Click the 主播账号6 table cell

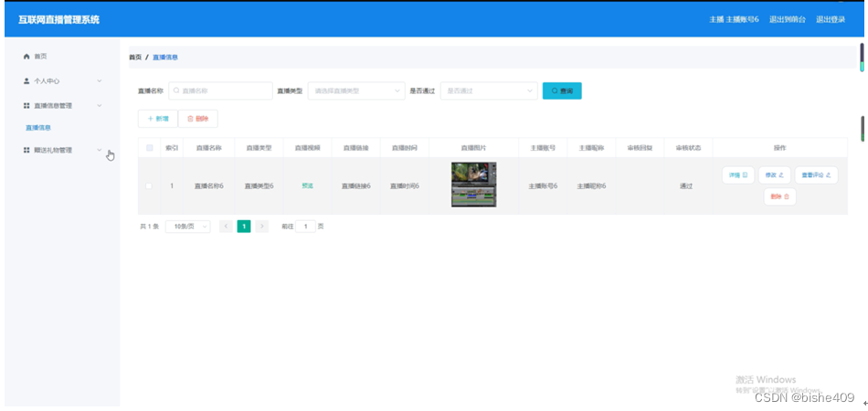point(543,185)
